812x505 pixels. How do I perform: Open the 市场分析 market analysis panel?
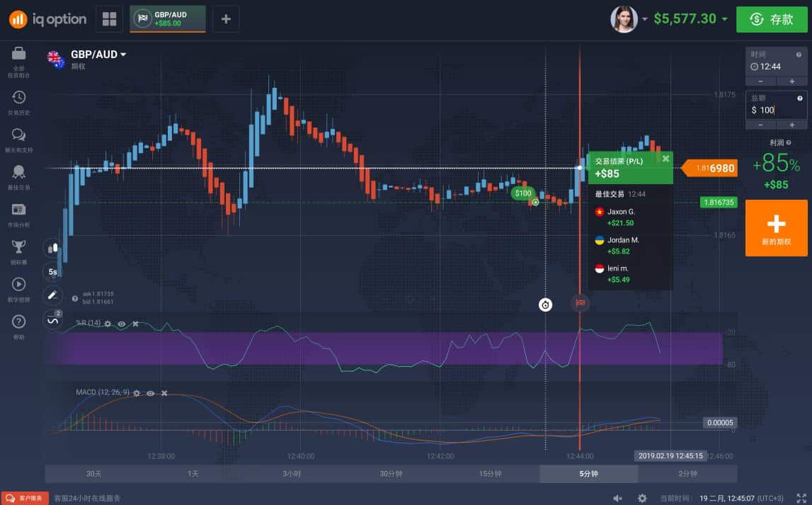point(19,210)
